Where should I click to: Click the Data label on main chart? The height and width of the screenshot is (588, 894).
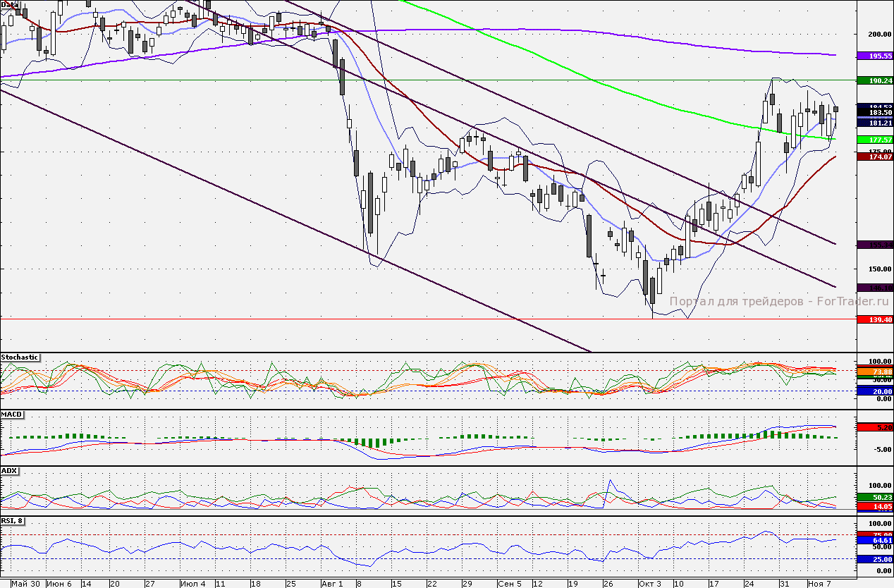[9, 4]
